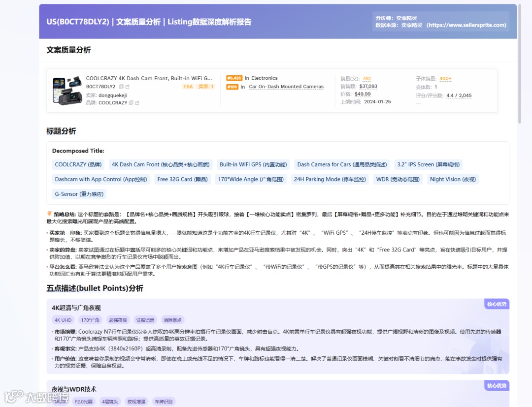Click the Decomposed Title: label
Screen dimensions: 532x407
78,151
